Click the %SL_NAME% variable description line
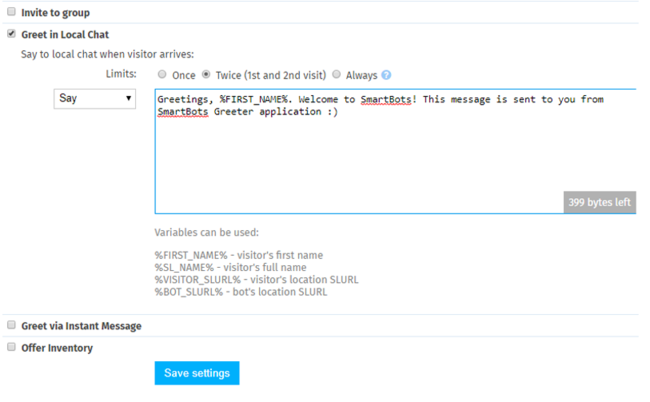Image resolution: width=650 pixels, height=402 pixels. coord(230,267)
